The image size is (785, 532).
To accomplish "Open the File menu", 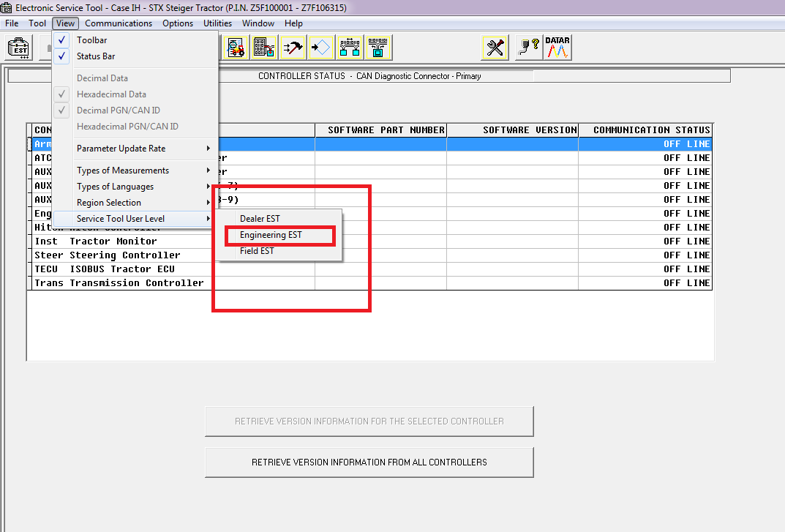I will coord(12,23).
